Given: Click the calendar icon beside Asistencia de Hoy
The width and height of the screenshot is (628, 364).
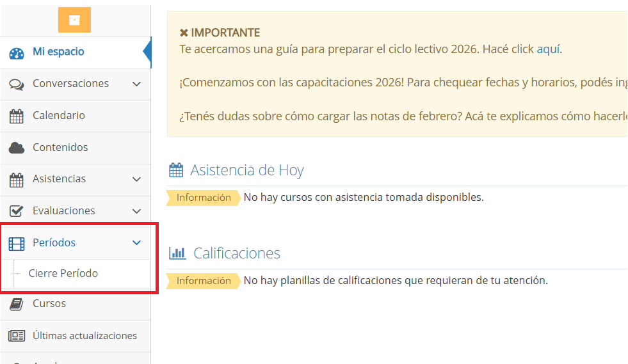Looking at the screenshot, I should click(176, 170).
